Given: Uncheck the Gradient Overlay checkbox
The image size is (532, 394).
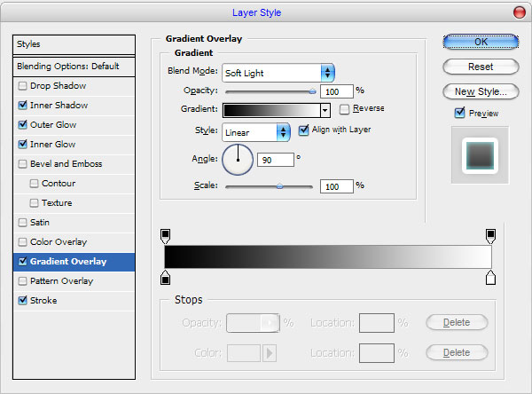Looking at the screenshot, I should [22, 262].
